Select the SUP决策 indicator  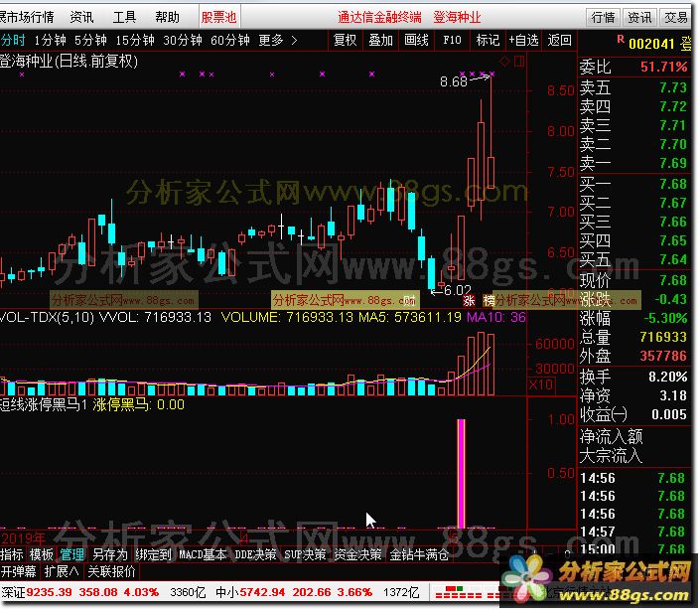305,554
